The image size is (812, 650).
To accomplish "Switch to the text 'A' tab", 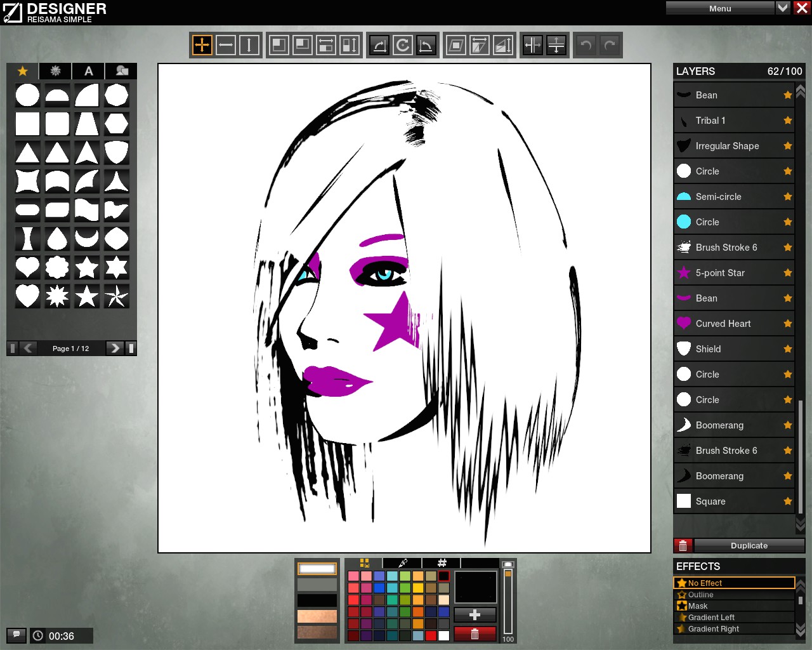I will 89,71.
